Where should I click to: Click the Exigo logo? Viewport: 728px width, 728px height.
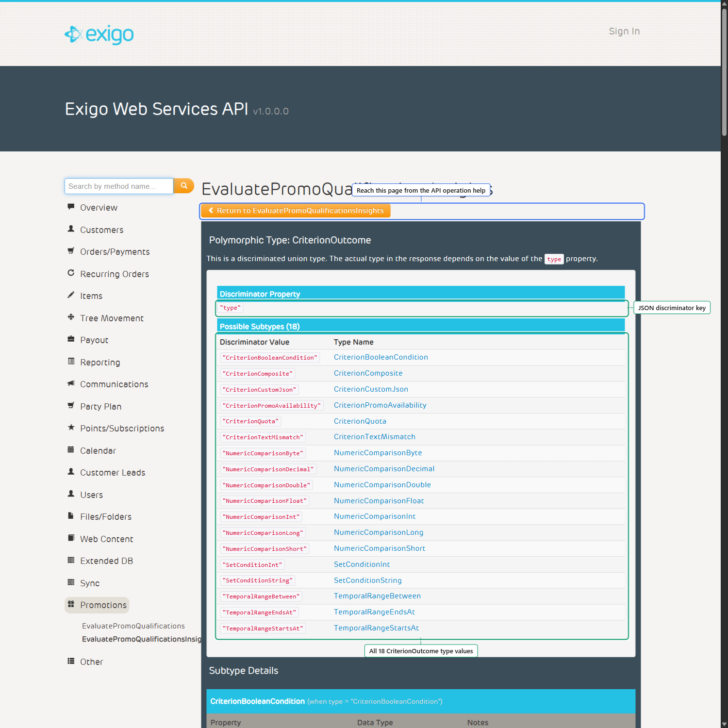(x=99, y=34)
